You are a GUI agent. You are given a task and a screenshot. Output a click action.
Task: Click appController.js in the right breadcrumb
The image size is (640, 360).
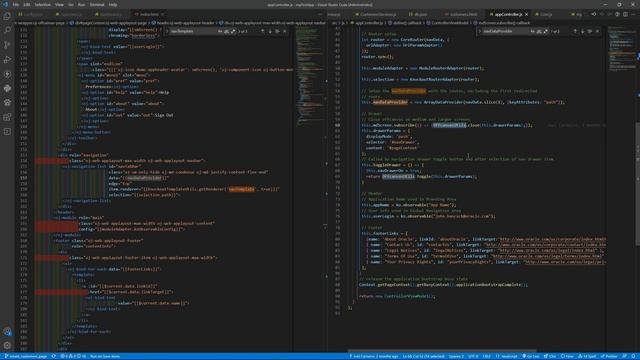[x=369, y=23]
